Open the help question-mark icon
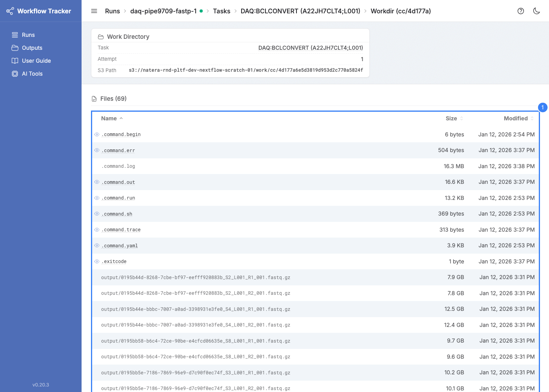Image resolution: width=549 pixels, height=392 pixels. (x=521, y=11)
